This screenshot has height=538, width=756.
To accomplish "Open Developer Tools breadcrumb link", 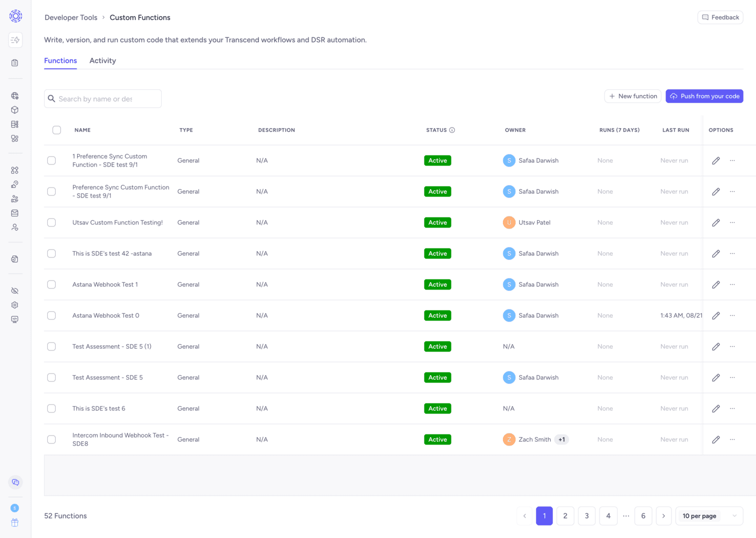I will [x=71, y=17].
